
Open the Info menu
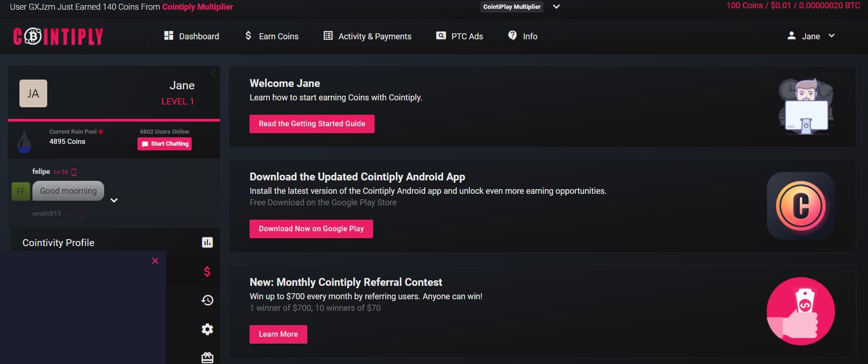(523, 36)
